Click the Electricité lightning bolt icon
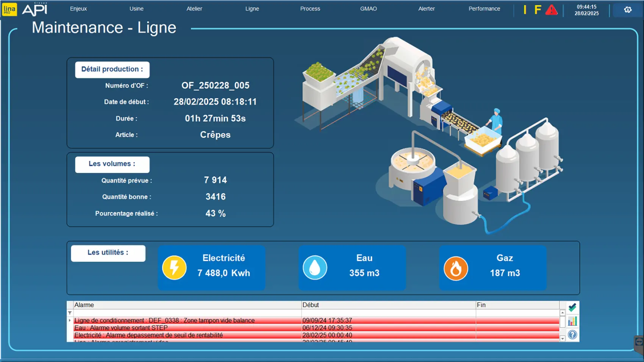Screen dimensions: 644x362 174,268
